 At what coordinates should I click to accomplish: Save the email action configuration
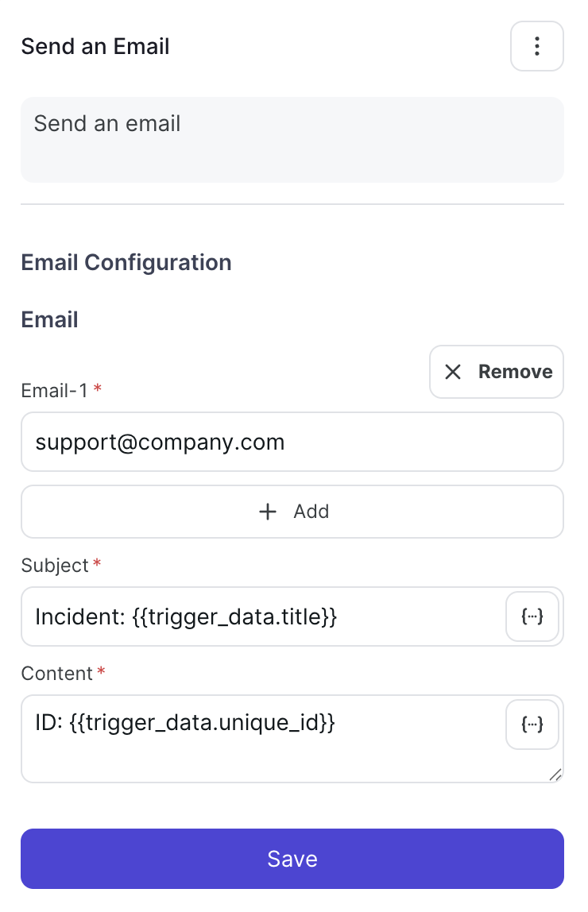292,859
